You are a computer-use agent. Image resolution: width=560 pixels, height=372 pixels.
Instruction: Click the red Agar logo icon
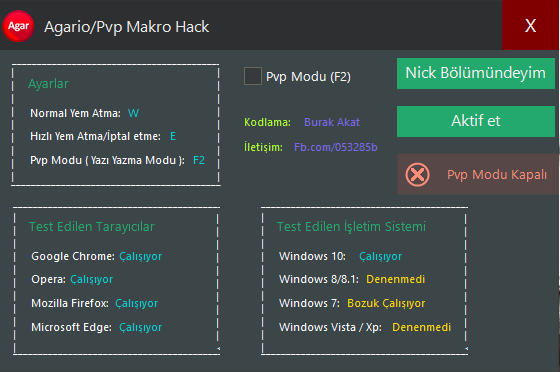[18, 26]
